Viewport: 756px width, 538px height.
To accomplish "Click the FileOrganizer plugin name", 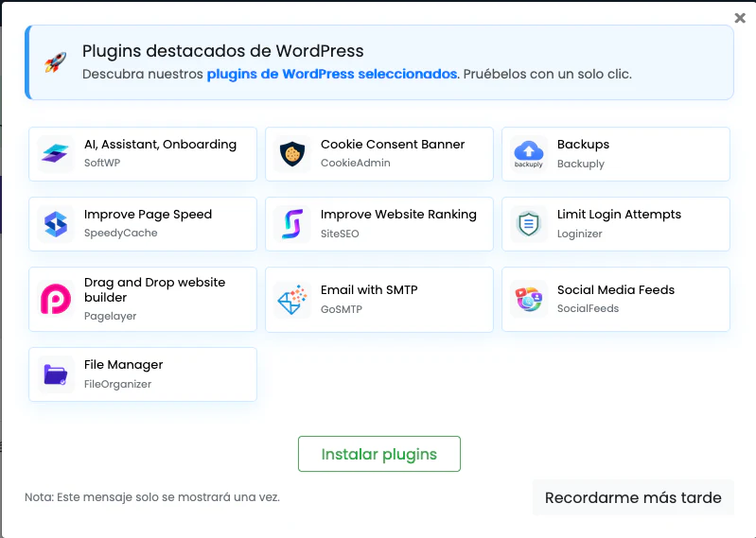I will click(117, 385).
